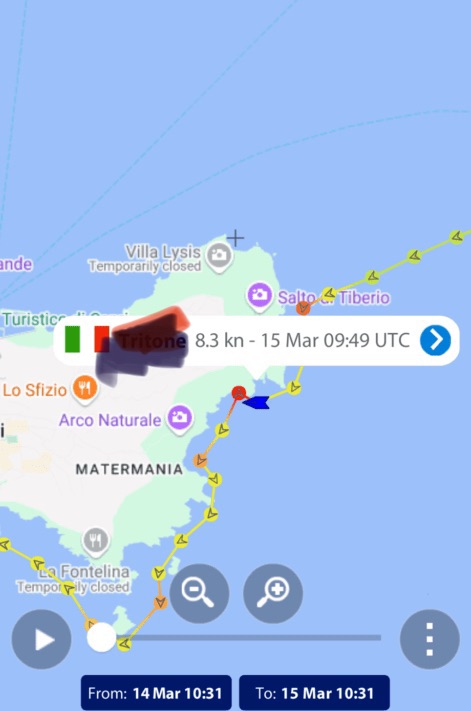The height and width of the screenshot is (711, 471).
Task: Open the Villa Lysis camera marker
Action: pos(220,257)
